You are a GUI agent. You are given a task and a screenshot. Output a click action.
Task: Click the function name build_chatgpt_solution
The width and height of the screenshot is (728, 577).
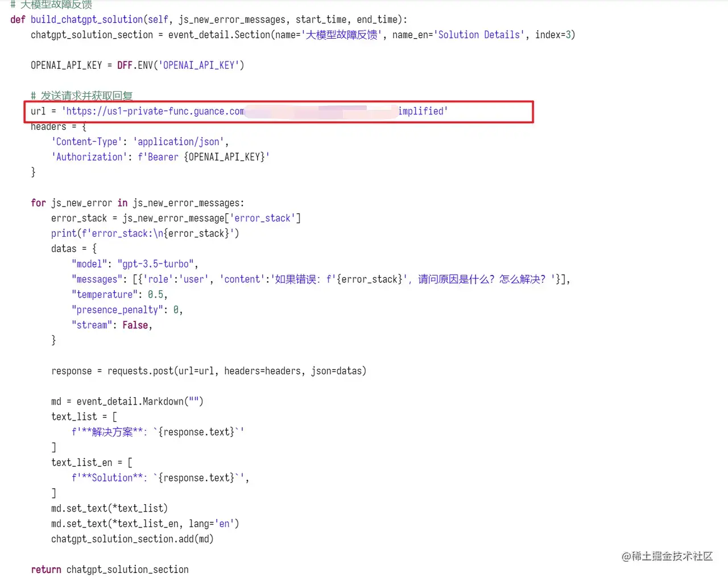point(87,19)
